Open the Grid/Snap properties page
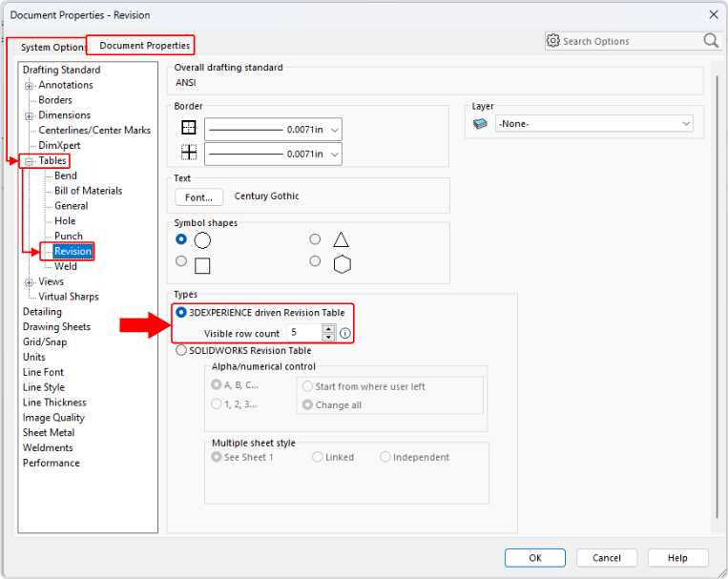The width and height of the screenshot is (728, 579). (45, 342)
